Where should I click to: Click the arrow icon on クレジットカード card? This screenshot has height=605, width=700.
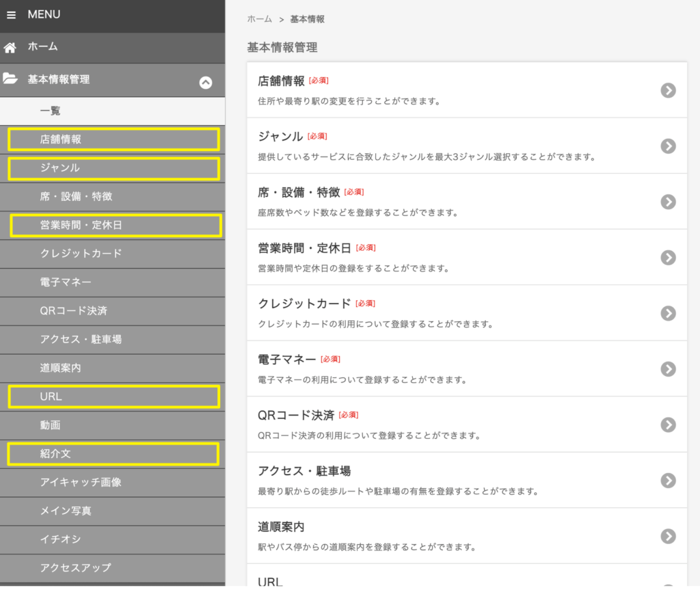pos(668,313)
